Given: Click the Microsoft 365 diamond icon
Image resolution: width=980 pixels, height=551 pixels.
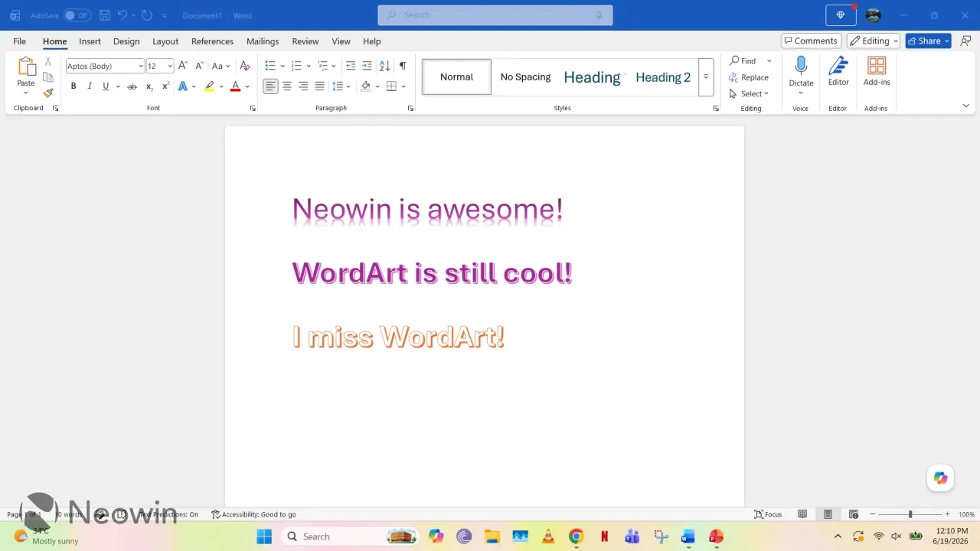Looking at the screenshot, I should (841, 15).
